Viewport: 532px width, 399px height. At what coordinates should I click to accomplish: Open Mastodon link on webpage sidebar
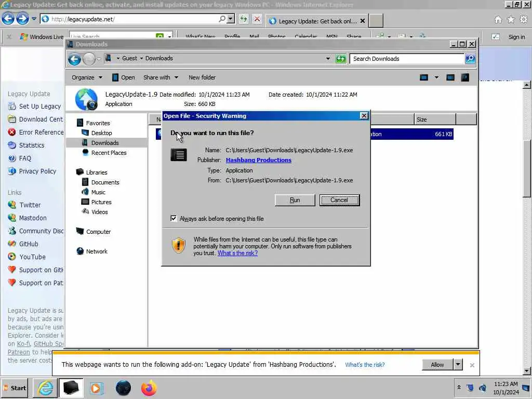click(33, 218)
